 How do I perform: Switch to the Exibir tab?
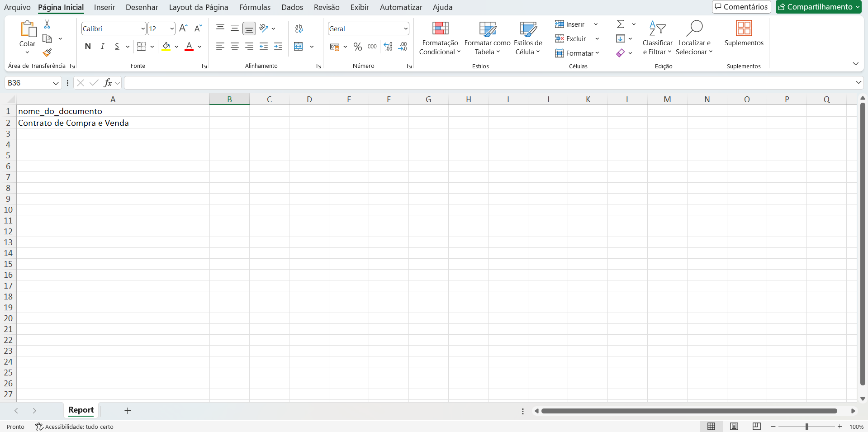point(360,7)
